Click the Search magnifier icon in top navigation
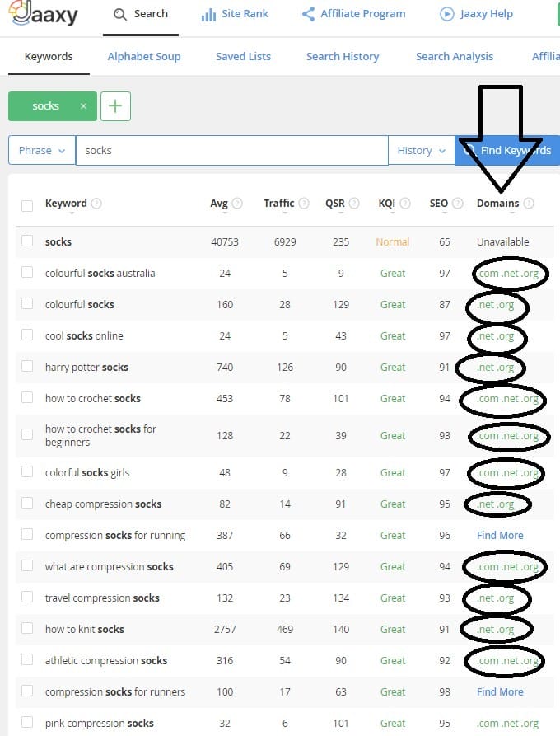The image size is (560, 736). click(120, 14)
